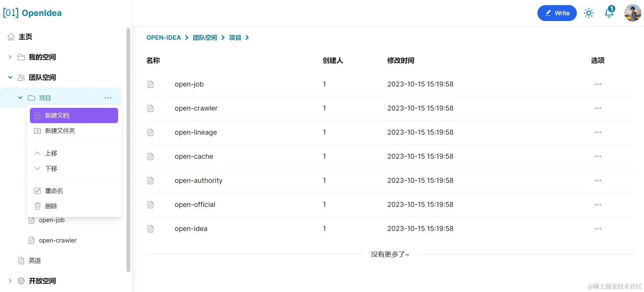Choose 新建文件夹 in context menu
The height and width of the screenshot is (292, 644).
[x=60, y=131]
